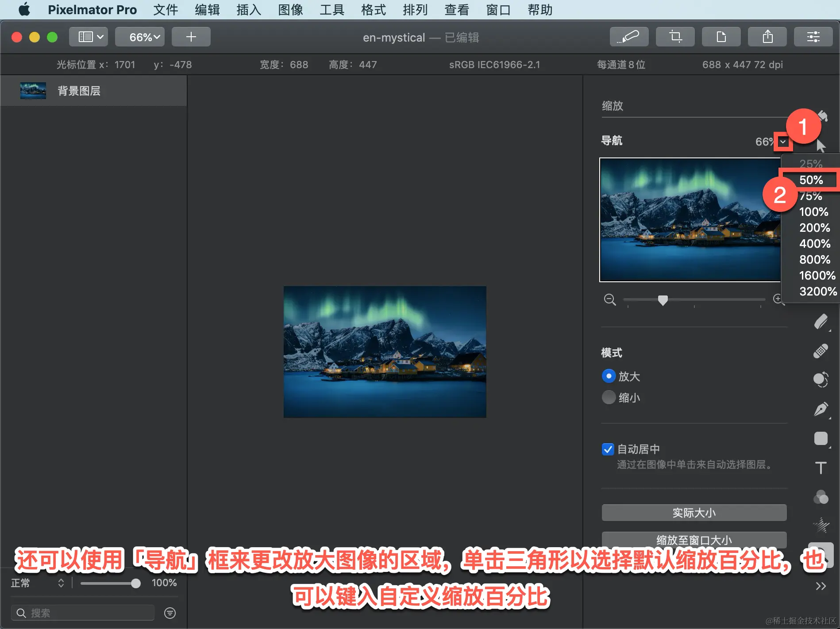
Task: Click the sRGB IEC61966-2.1 color profile text
Action: (x=494, y=65)
